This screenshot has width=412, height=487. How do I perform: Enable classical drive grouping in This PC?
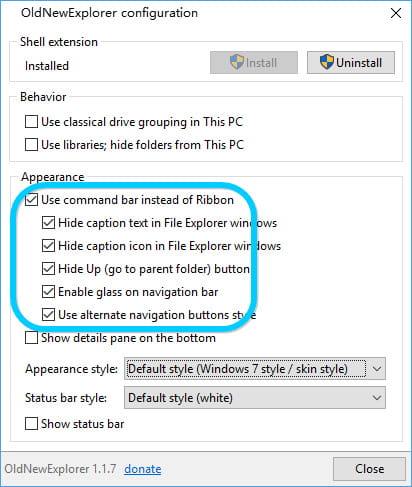pos(31,122)
